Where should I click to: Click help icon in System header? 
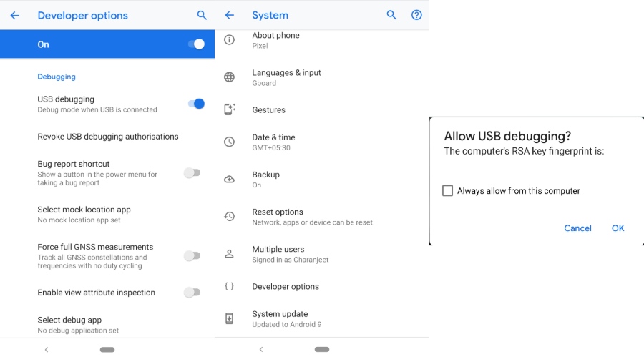(416, 15)
